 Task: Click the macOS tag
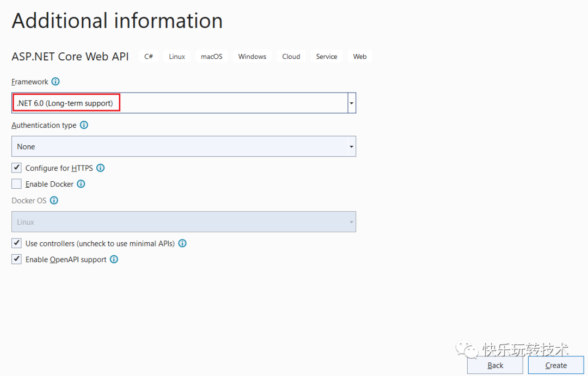[211, 56]
